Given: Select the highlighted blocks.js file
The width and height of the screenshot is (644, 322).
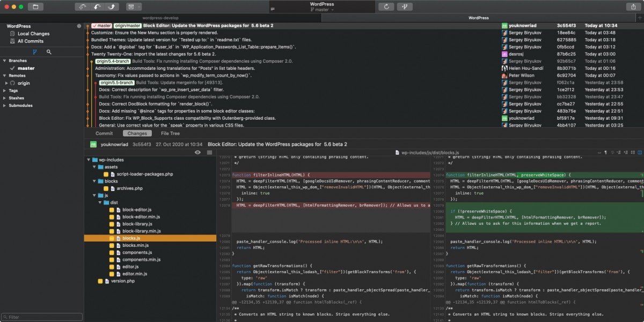Looking at the screenshot, I should click(150, 238).
